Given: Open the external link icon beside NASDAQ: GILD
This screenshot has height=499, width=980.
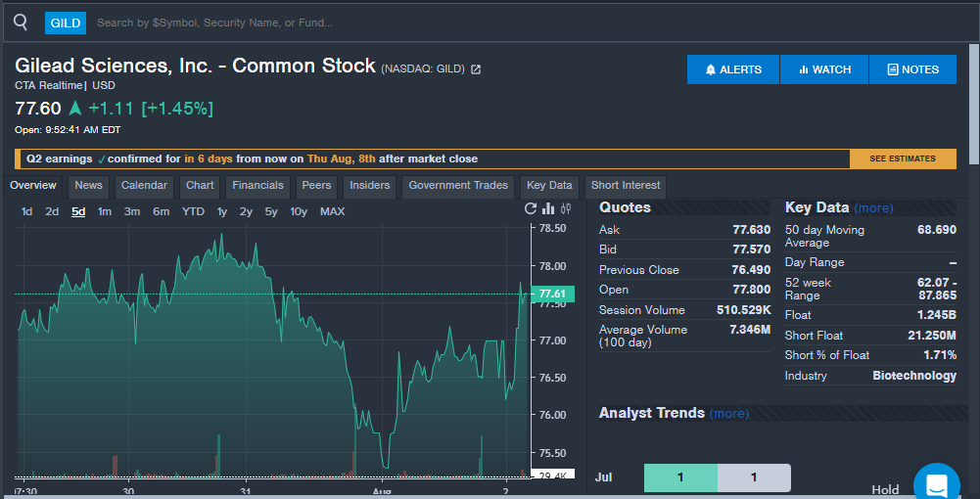Looking at the screenshot, I should (x=476, y=69).
